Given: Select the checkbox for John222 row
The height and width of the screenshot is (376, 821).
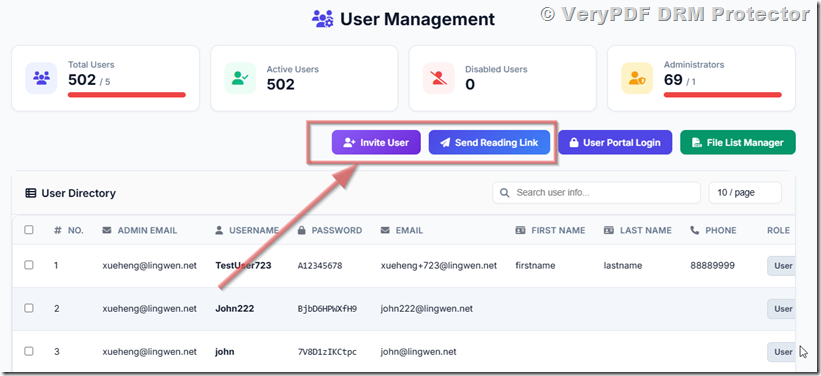Looking at the screenshot, I should pyautogui.click(x=29, y=308).
